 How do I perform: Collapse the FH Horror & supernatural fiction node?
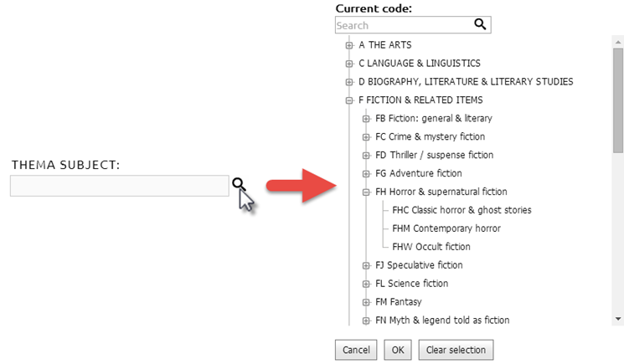[x=366, y=192]
